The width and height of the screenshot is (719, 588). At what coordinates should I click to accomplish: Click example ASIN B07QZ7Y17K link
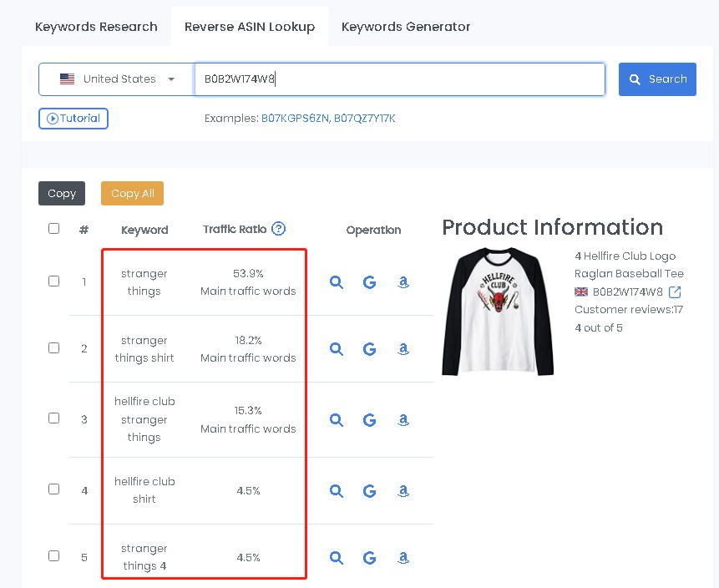coord(365,119)
